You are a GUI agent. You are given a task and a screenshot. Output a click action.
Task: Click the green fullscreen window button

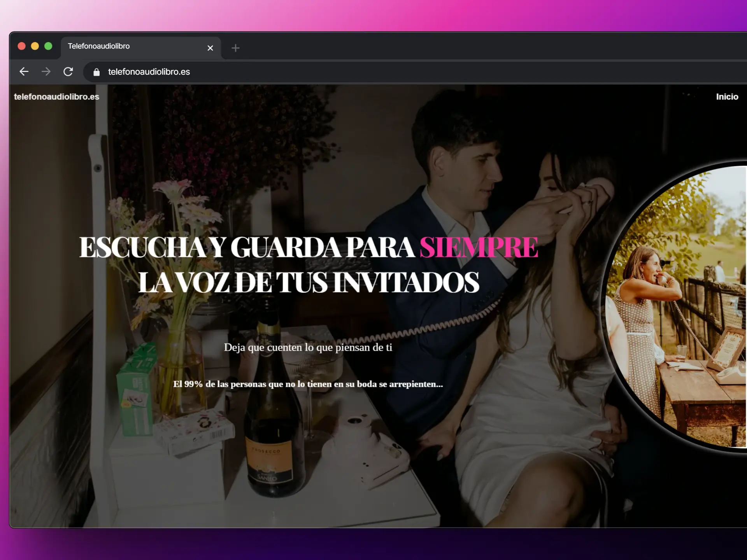tap(48, 45)
